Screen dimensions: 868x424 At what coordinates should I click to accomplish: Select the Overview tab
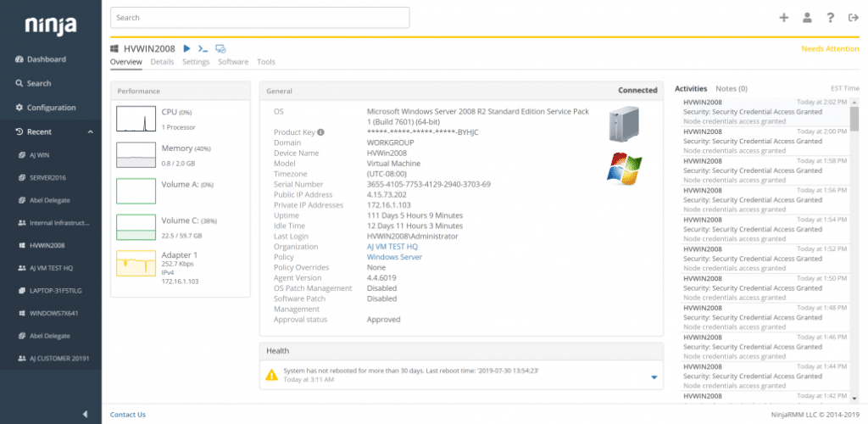coord(126,62)
